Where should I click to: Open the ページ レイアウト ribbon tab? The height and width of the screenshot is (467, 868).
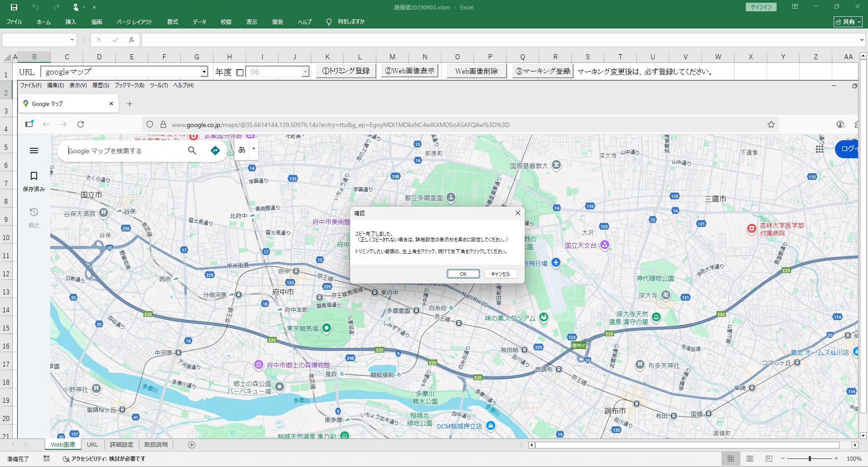point(135,22)
